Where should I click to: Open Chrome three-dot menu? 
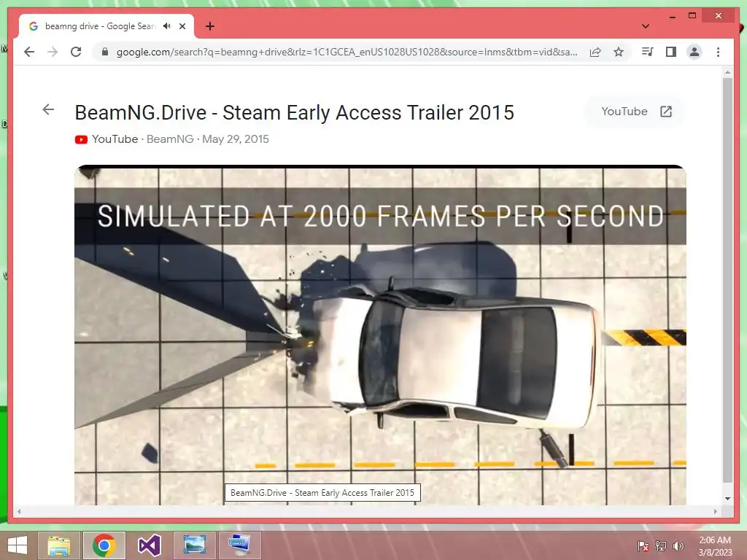click(718, 52)
